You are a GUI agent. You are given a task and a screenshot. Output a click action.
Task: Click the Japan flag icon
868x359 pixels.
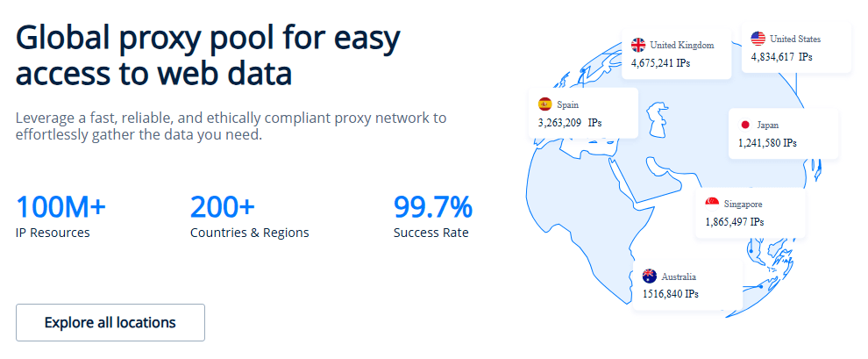(x=744, y=125)
